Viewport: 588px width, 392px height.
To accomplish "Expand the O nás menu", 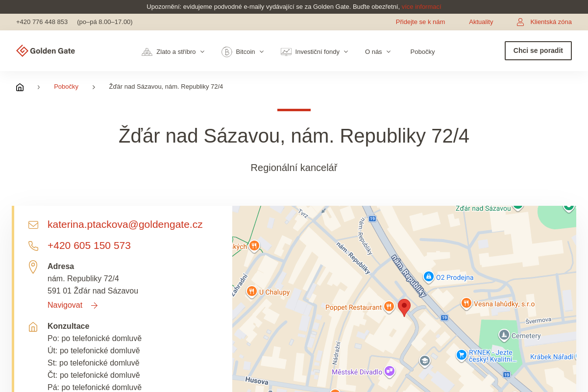I will (378, 52).
